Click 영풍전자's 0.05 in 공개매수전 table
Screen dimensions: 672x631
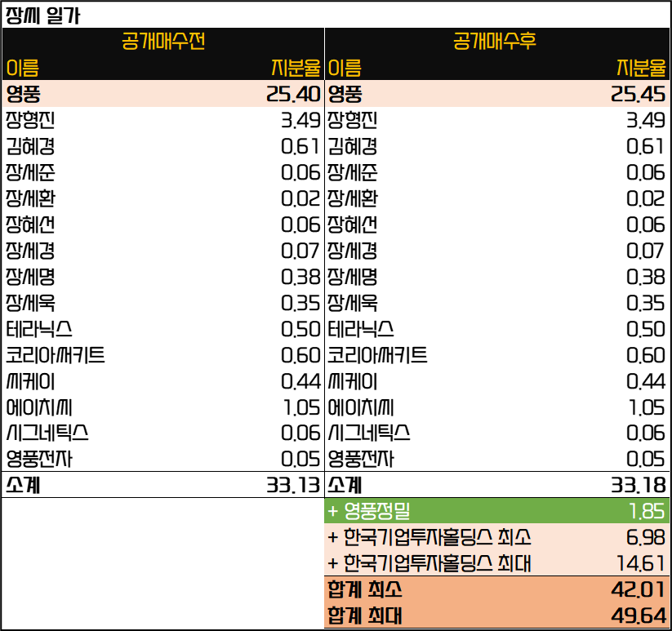(300, 460)
